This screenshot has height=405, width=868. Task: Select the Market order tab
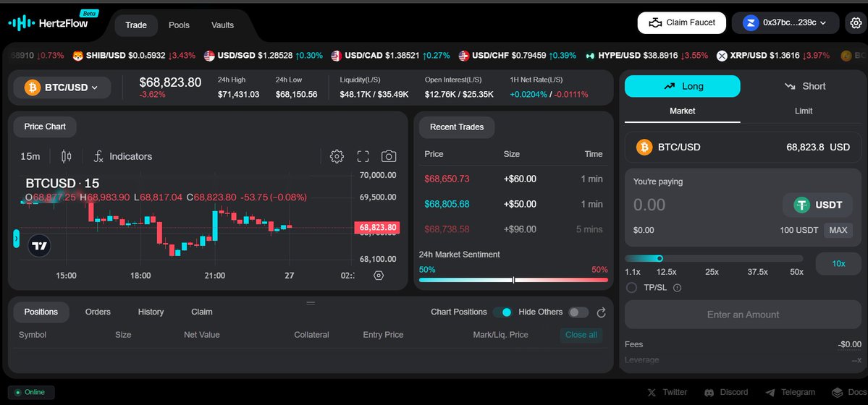click(x=683, y=111)
